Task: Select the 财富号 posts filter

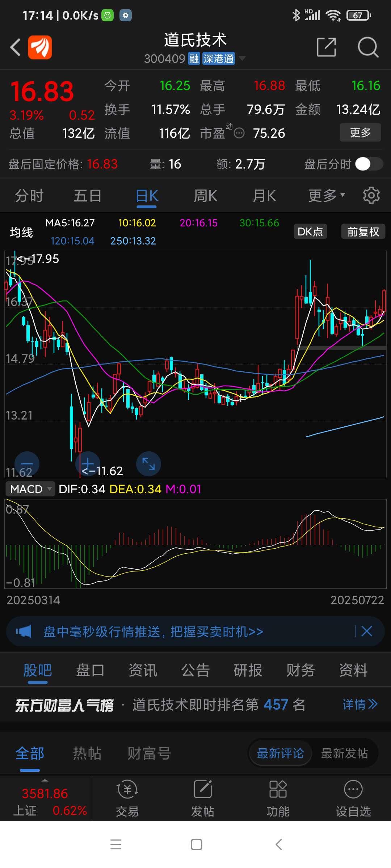Action: coord(149,754)
